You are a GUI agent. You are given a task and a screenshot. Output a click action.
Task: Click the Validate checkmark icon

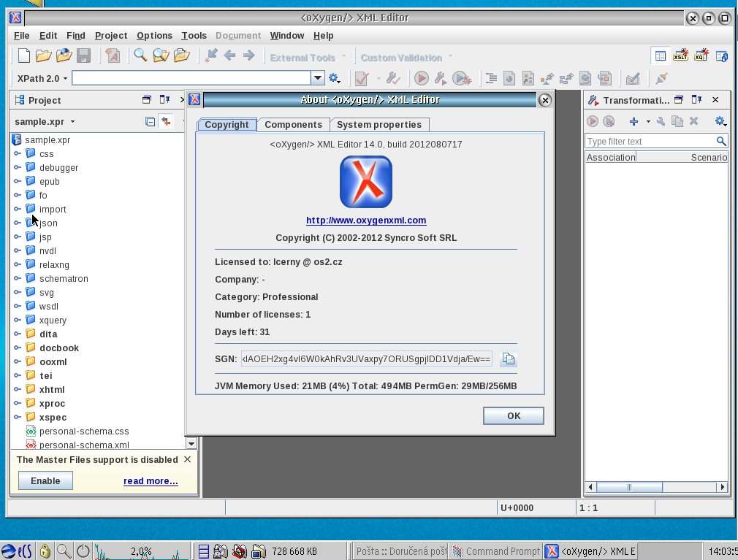pos(362,79)
